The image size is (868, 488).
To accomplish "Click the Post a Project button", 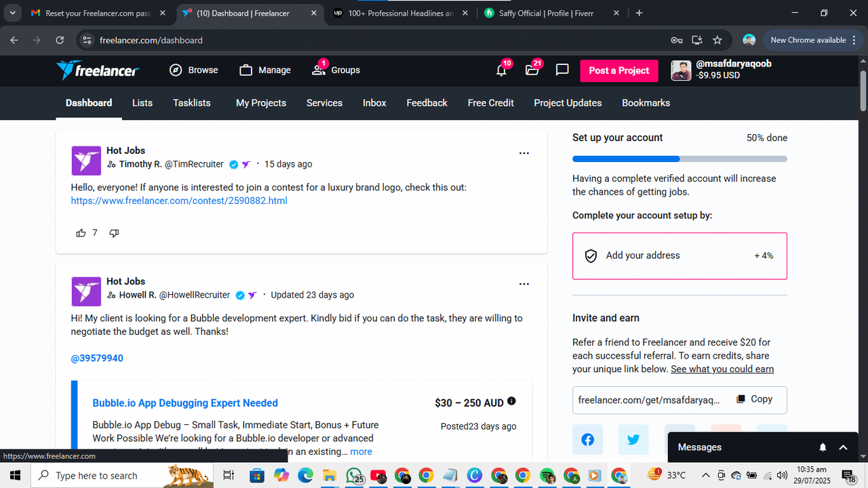I will tap(619, 70).
